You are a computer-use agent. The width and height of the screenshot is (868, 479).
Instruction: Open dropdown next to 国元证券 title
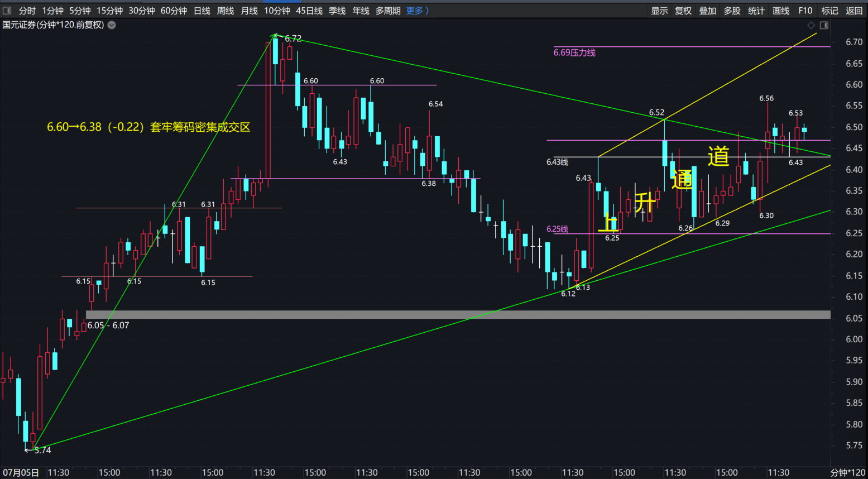[x=112, y=25]
